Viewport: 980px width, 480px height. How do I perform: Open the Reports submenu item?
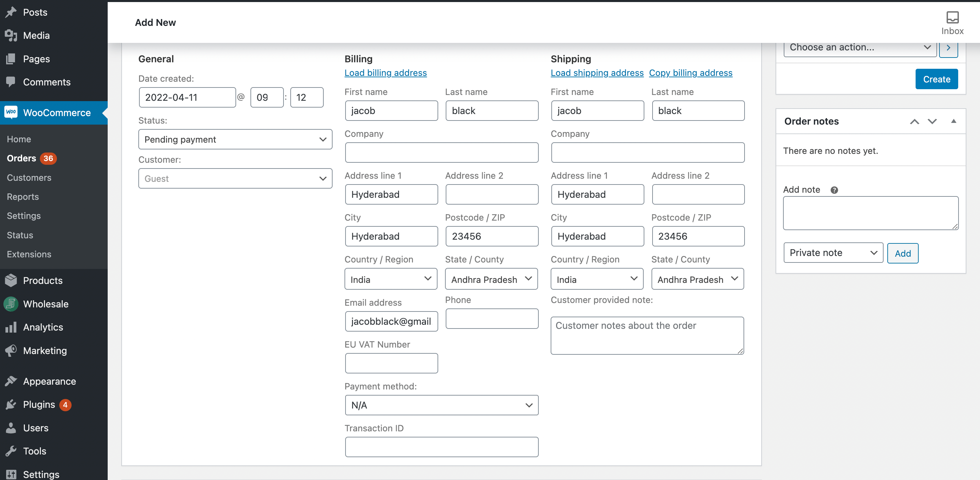[23, 196]
